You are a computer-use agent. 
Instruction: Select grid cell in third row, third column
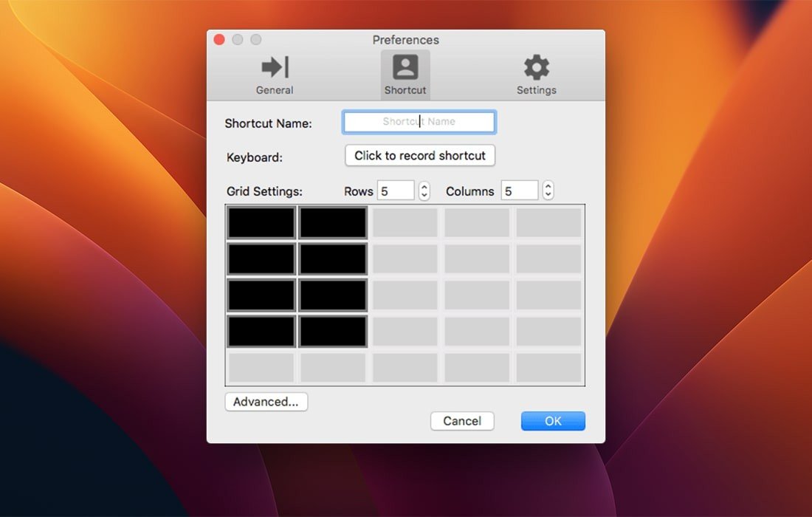[405, 295]
